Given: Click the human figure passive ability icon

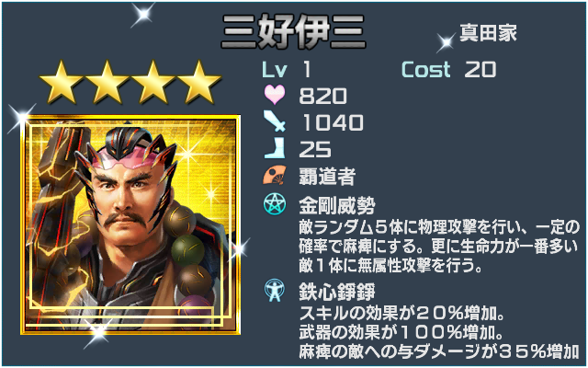Looking at the screenshot, I should click(275, 290).
